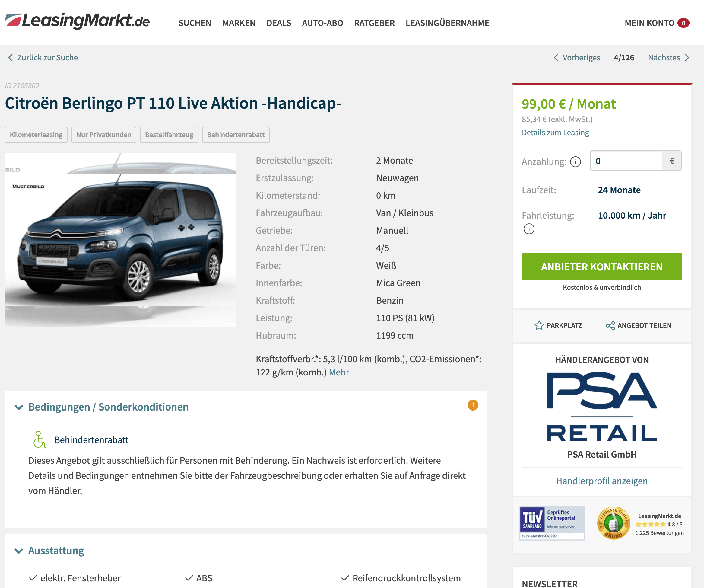Click the Anzahlung amount input field
This screenshot has height=588, width=704.
click(x=626, y=161)
